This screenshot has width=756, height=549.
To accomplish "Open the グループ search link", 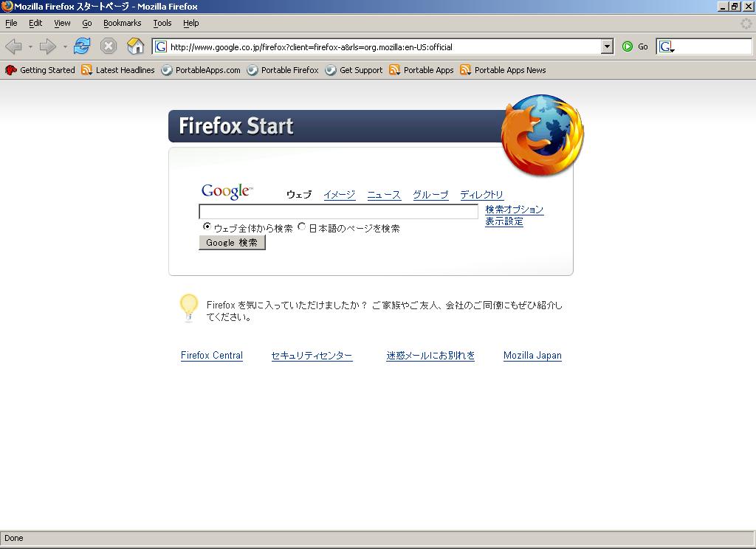I will click(x=430, y=195).
